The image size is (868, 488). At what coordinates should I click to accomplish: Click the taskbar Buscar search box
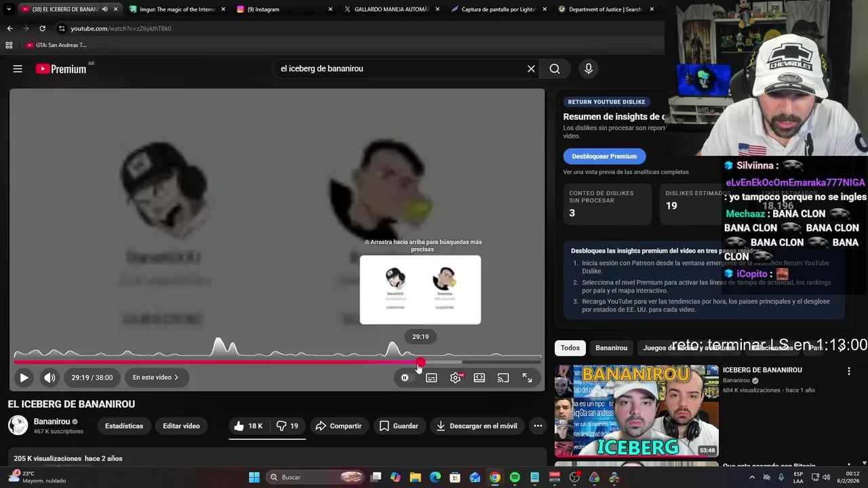coord(316,477)
